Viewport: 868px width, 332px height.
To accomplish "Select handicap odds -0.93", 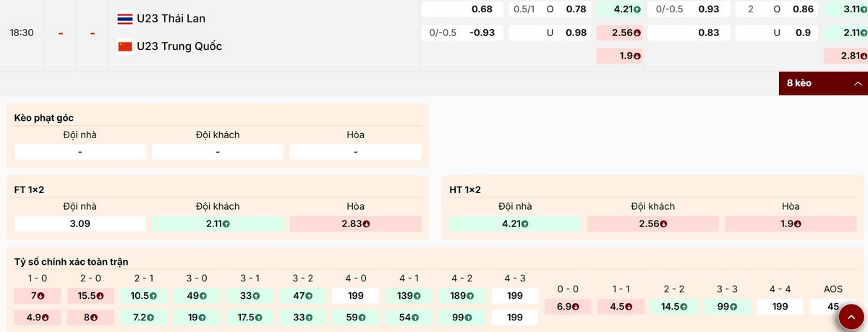I will [x=481, y=33].
